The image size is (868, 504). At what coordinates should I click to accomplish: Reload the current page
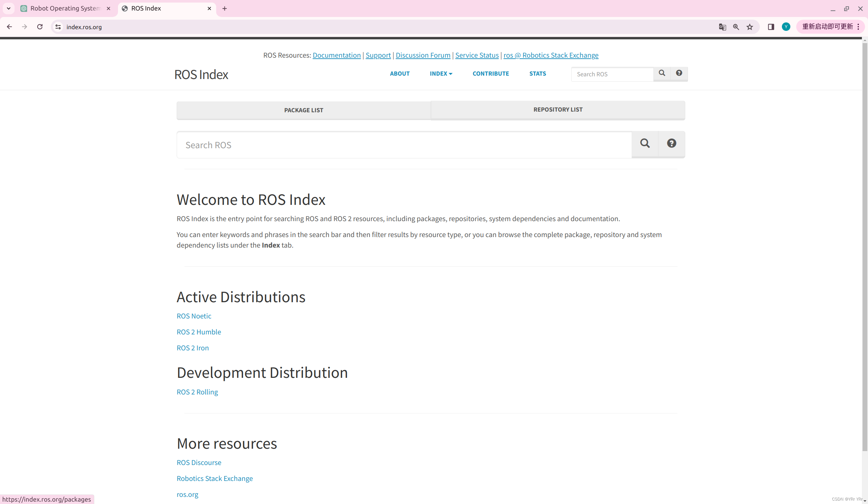40,27
